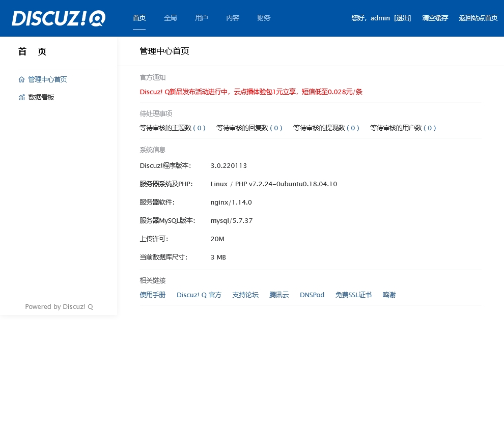Go to the 内容 section
The image size is (504, 429).
tap(233, 18)
